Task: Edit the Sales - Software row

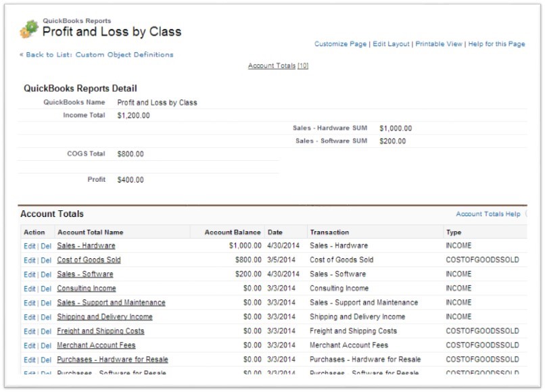Action: pyautogui.click(x=29, y=275)
